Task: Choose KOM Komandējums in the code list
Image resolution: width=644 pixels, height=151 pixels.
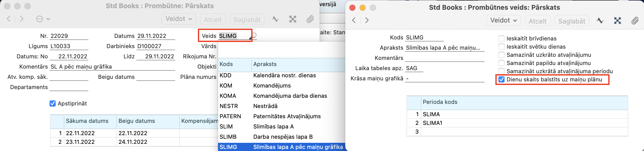Action: point(281,85)
